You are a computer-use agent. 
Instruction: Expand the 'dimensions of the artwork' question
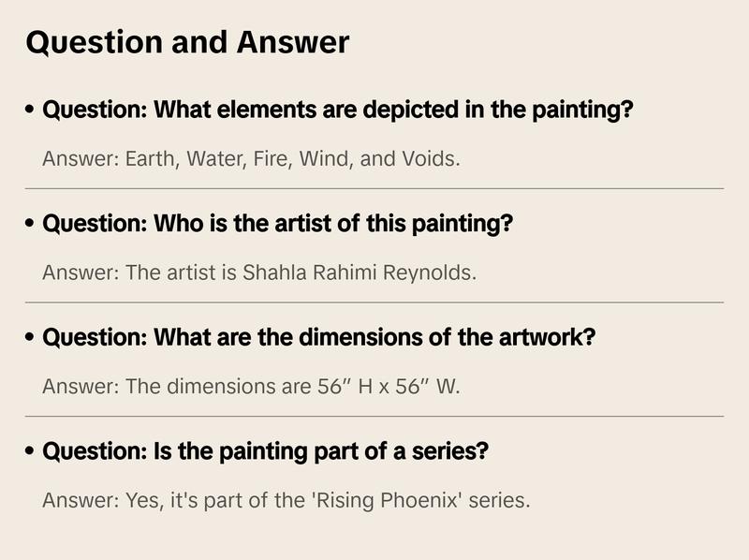coord(318,337)
